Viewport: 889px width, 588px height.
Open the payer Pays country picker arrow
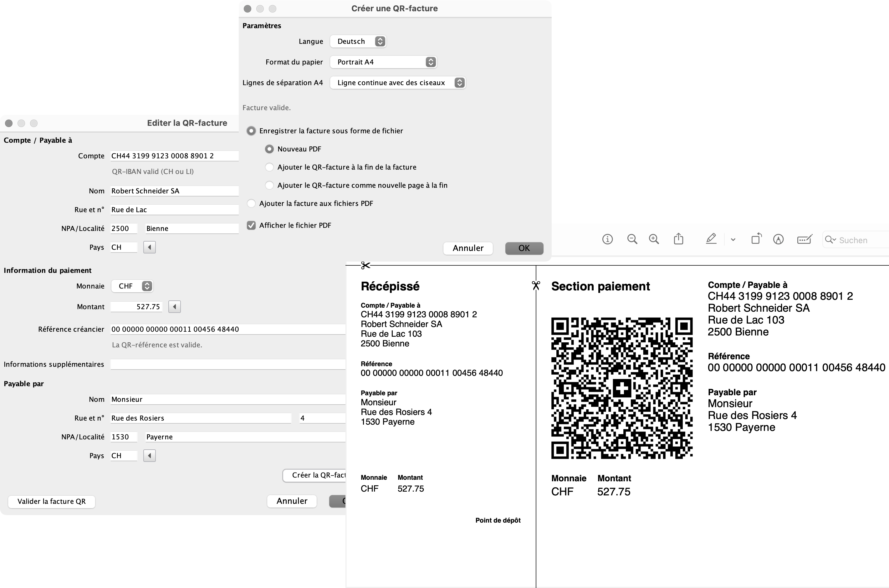point(150,456)
